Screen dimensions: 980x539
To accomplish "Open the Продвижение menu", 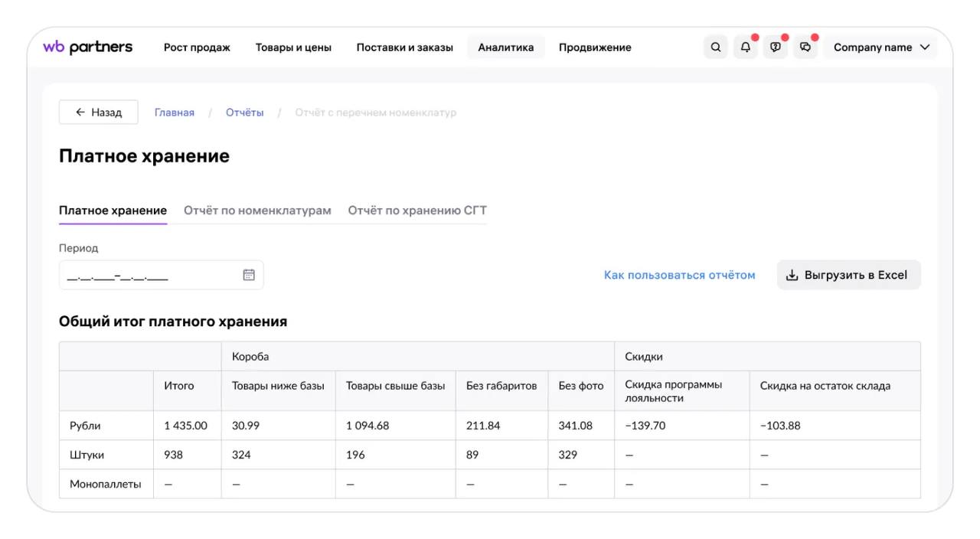I will tap(595, 47).
